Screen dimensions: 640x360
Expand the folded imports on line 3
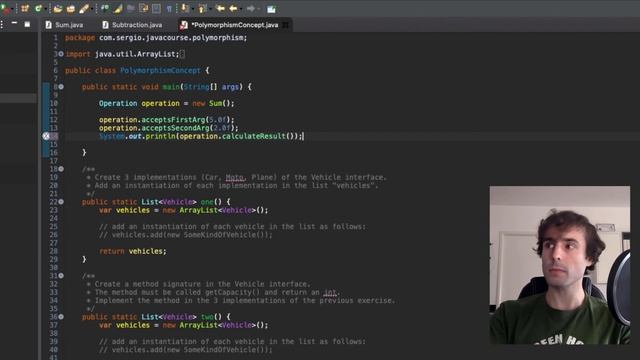tap(61, 54)
